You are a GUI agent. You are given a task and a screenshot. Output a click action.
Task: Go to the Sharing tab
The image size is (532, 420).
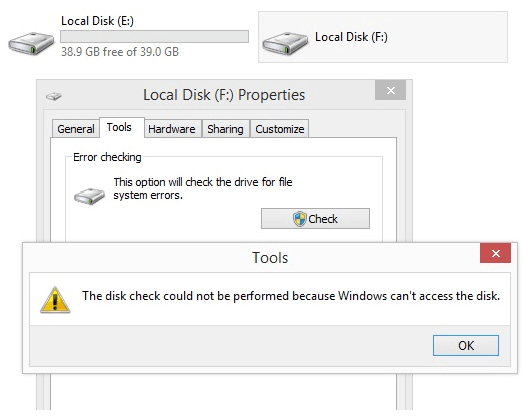coord(225,129)
